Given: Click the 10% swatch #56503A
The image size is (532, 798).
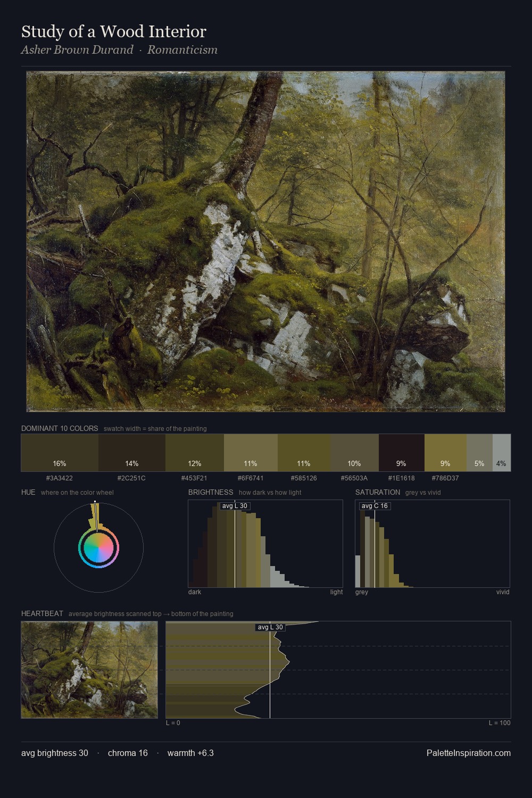Looking at the screenshot, I should coord(354,453).
